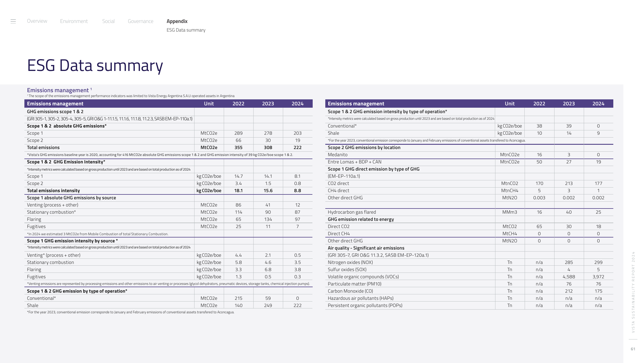Click CO2 direct 2023 value 213

click(569, 184)
